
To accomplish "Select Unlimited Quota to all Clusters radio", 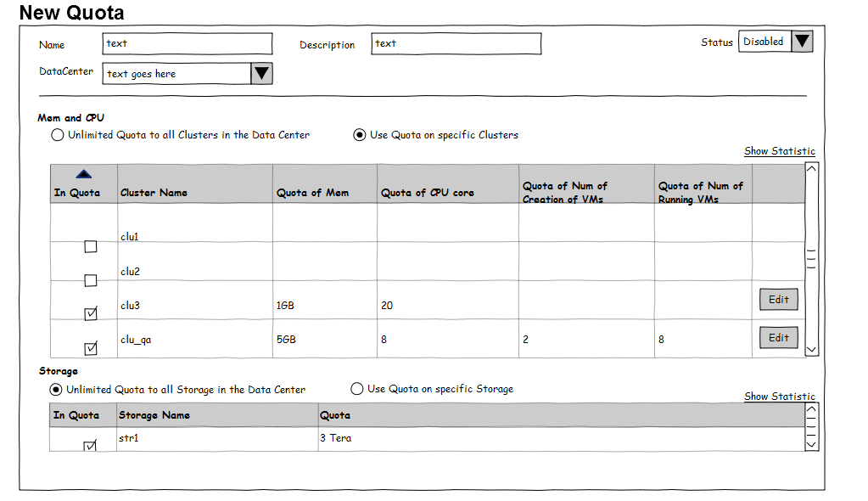I will (x=58, y=135).
